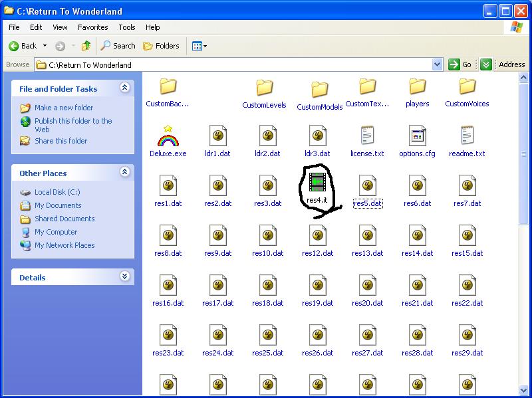Open the Tools menu
This screenshot has height=398, width=532.
pyautogui.click(x=127, y=27)
